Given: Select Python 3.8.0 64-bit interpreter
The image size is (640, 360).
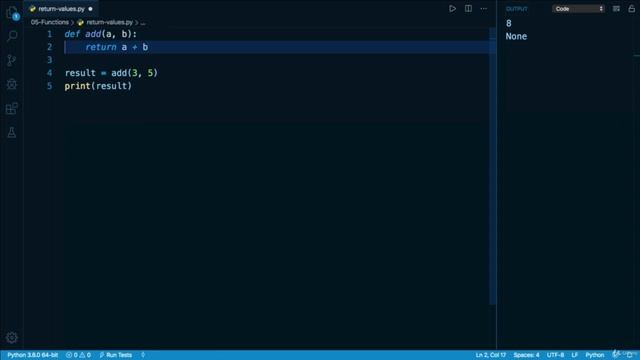Looking at the screenshot, I should point(33,355).
